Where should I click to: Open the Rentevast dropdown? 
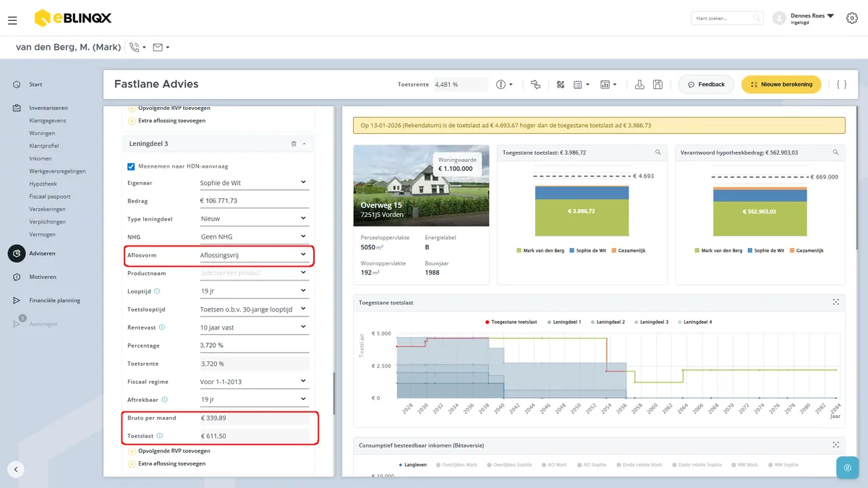pyautogui.click(x=254, y=328)
